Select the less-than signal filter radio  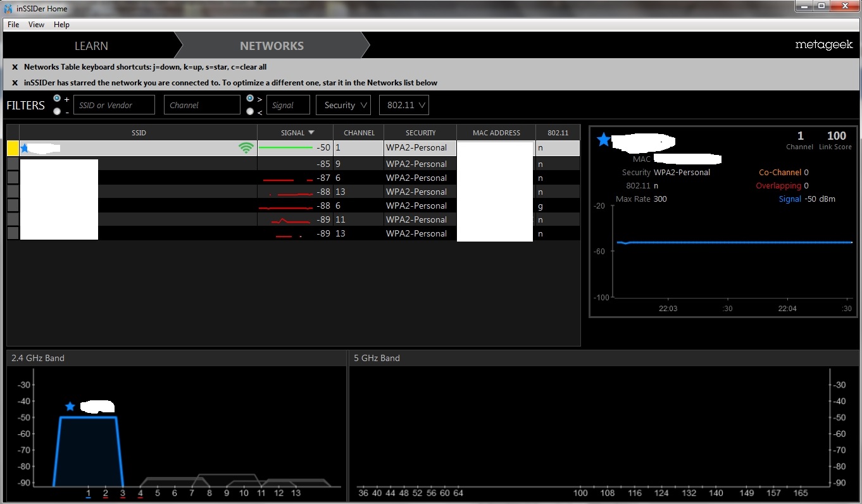coord(250,112)
